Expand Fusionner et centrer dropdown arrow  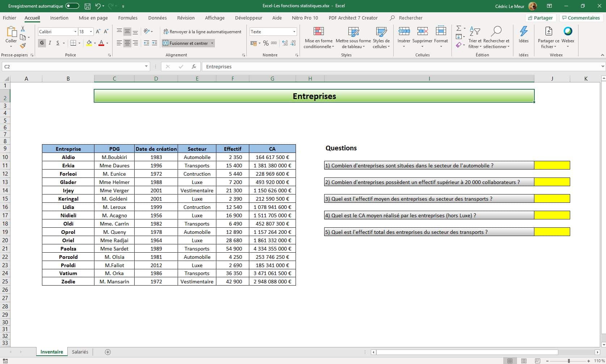click(x=212, y=43)
